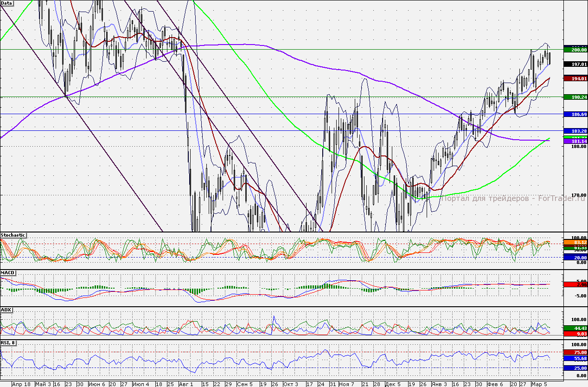The height and width of the screenshot is (387, 588).
Task: Select the black 197.01 current price tag
Action: pyautogui.click(x=575, y=64)
